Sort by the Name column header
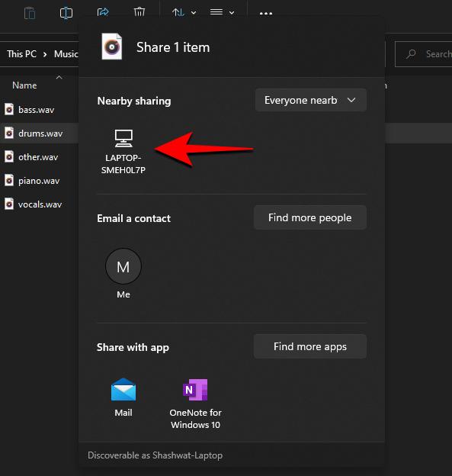 pos(24,85)
